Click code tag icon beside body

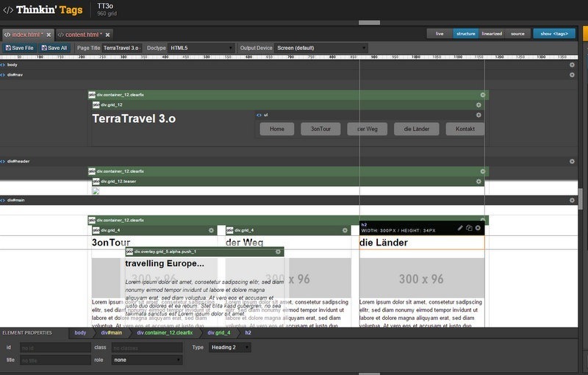(3, 65)
